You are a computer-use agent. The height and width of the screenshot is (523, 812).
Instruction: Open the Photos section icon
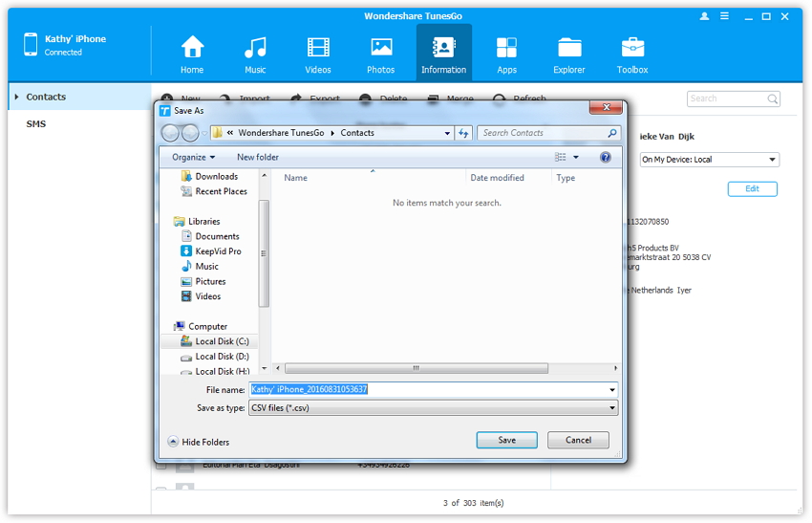(x=381, y=48)
